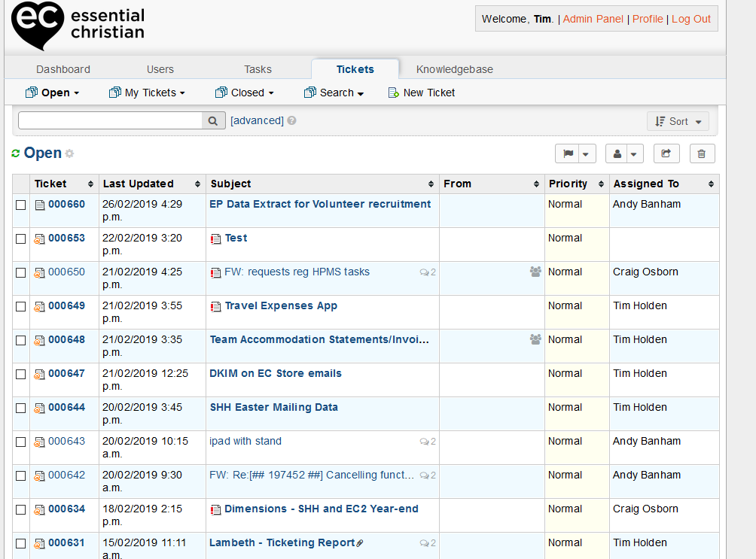Click the refresh icon beside Open heading

[x=16, y=153]
